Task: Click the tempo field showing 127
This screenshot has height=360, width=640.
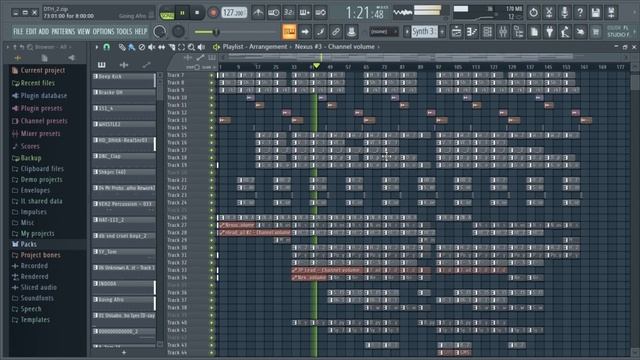Action: click(x=234, y=13)
